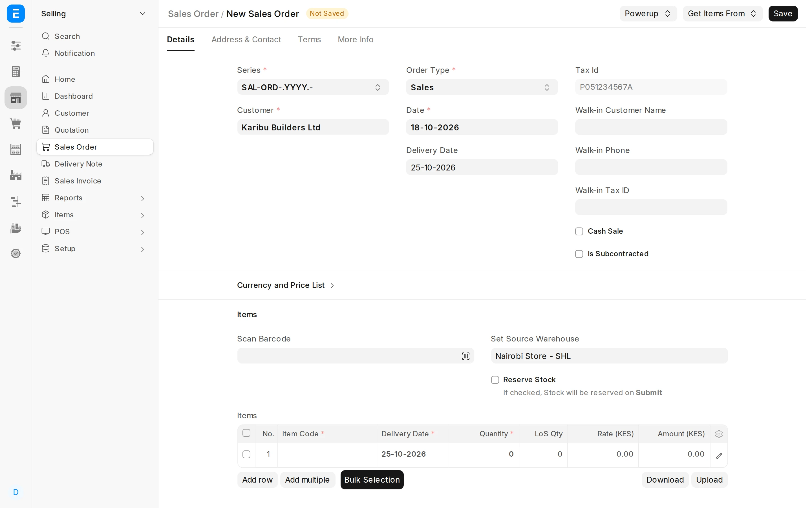Open the quality badge check icon in left rail

coord(16,253)
